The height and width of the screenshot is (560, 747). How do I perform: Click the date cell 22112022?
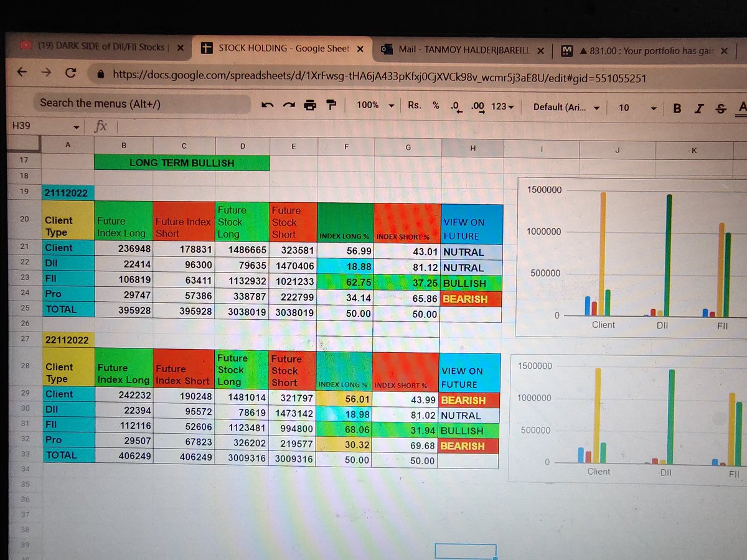[68, 340]
